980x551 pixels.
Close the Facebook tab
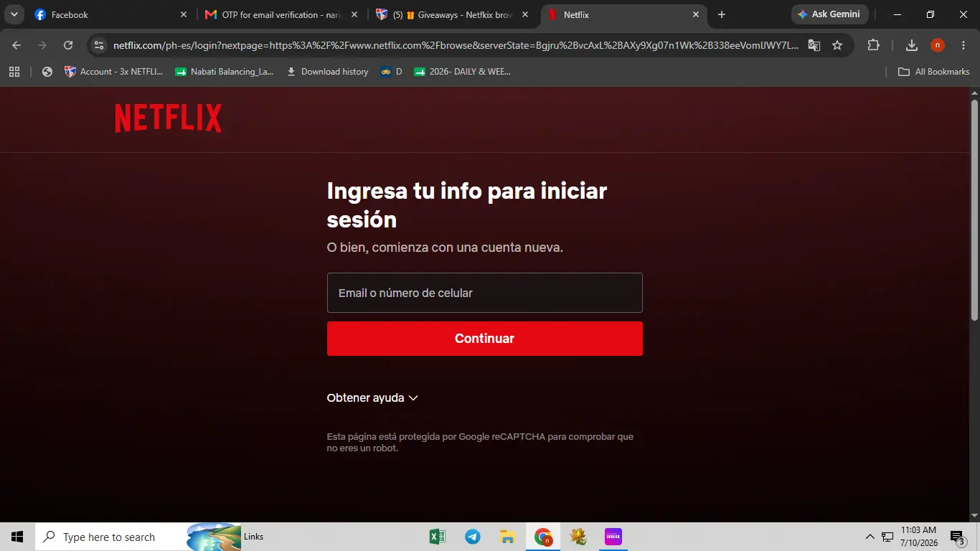184,14
